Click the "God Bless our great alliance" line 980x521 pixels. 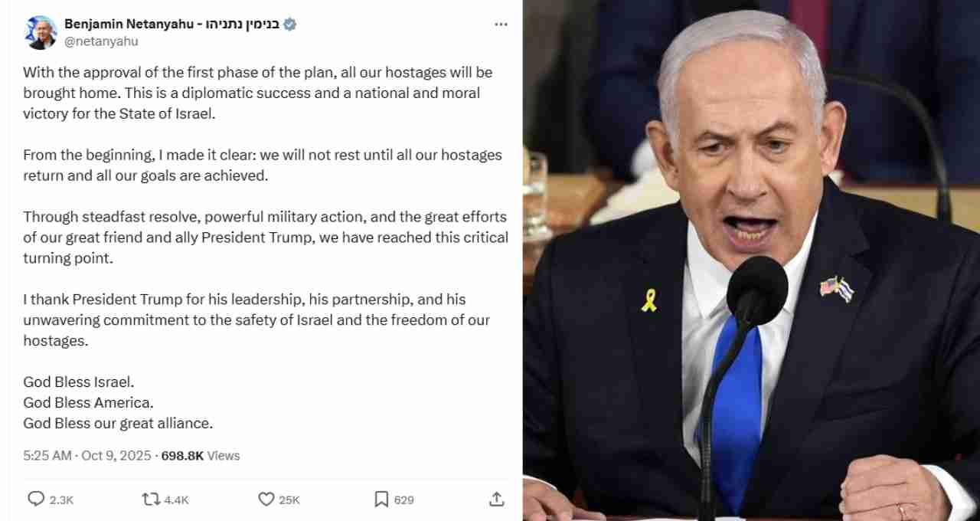(118, 423)
